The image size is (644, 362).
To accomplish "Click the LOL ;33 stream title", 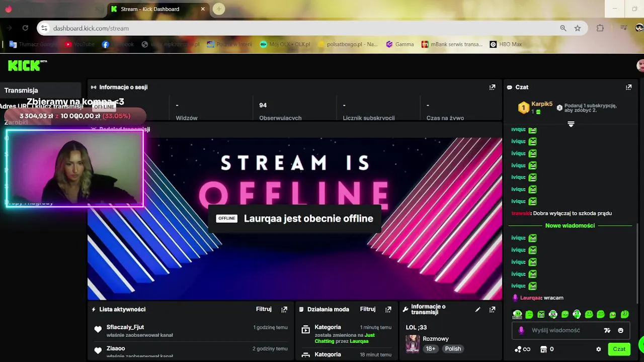I will click(x=416, y=327).
